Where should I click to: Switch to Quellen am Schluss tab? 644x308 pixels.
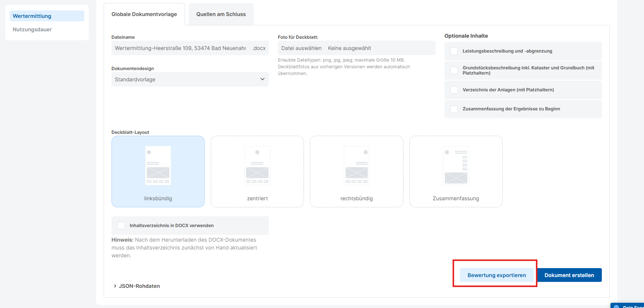pyautogui.click(x=221, y=14)
